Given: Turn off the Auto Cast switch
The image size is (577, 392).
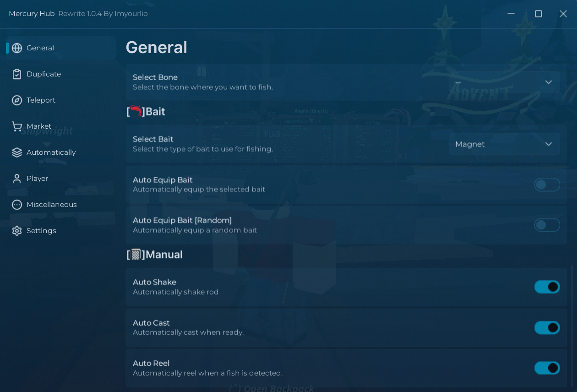Looking at the screenshot, I should click(547, 327).
